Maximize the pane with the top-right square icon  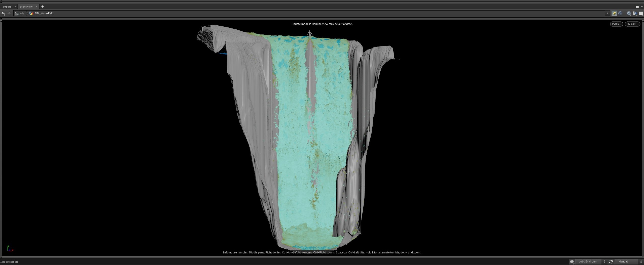coord(637,7)
